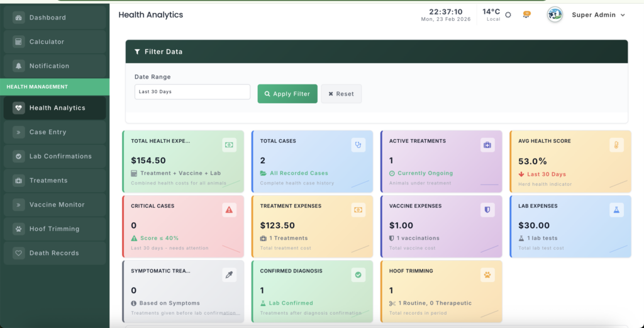Open the Super Admin user dropdown
Image resolution: width=644 pixels, height=328 pixels.
[598, 15]
